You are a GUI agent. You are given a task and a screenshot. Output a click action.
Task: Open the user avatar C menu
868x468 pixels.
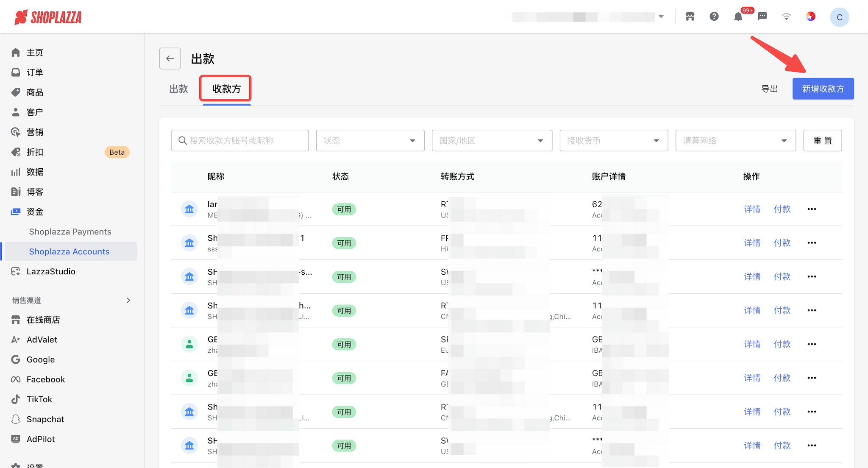pyautogui.click(x=840, y=17)
